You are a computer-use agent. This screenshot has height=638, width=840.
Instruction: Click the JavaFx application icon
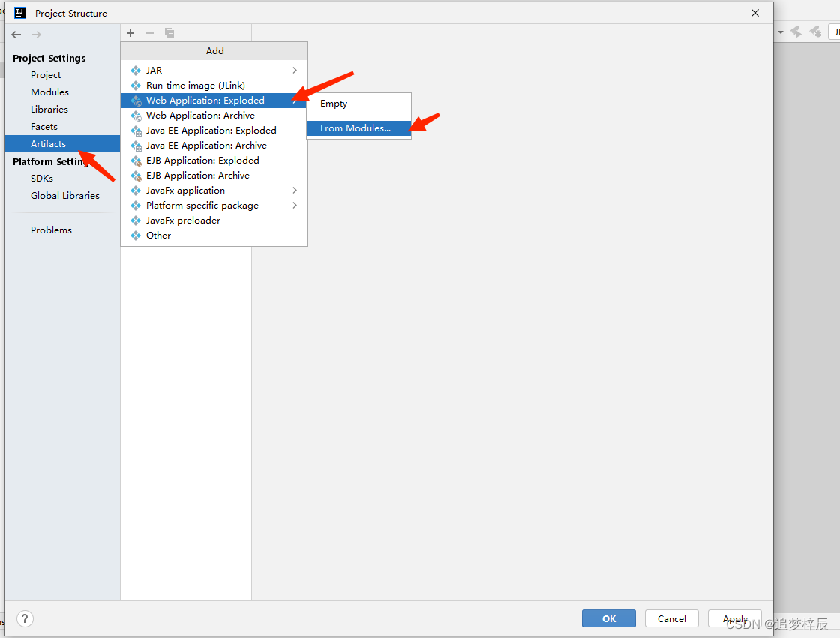coord(136,191)
